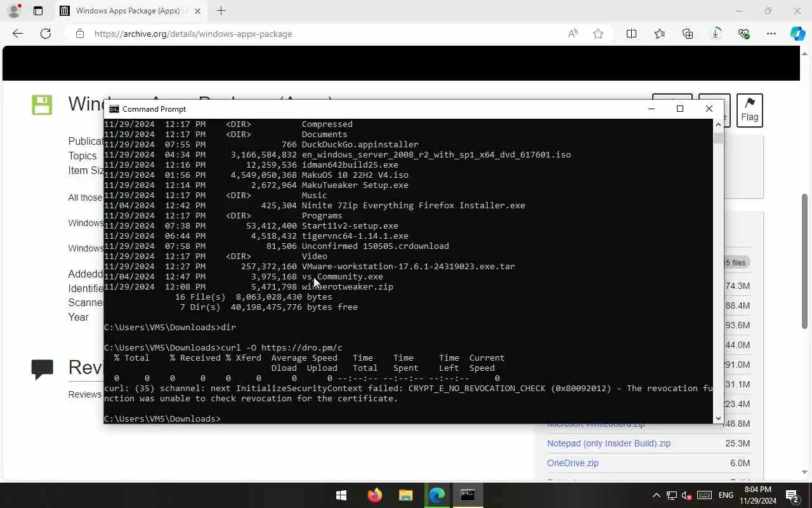
Task: Click the tigervnc64-1.14.1.exe entry
Action: point(355,236)
